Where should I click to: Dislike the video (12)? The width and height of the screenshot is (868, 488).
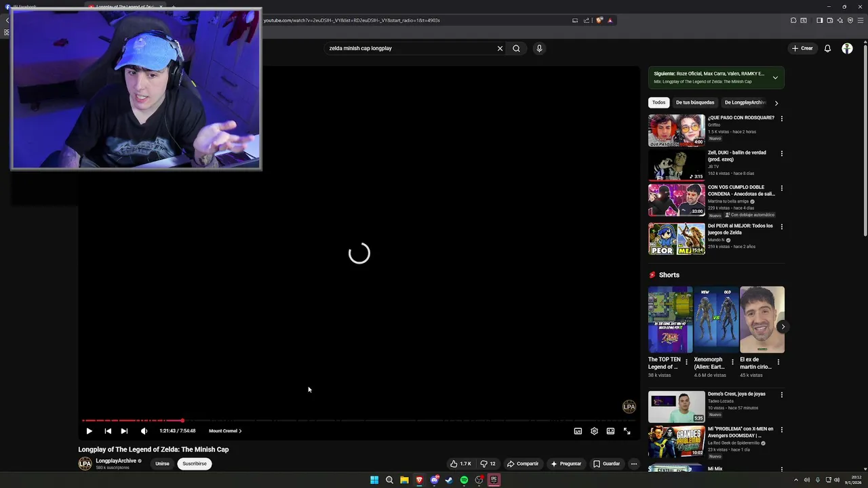[x=488, y=464]
